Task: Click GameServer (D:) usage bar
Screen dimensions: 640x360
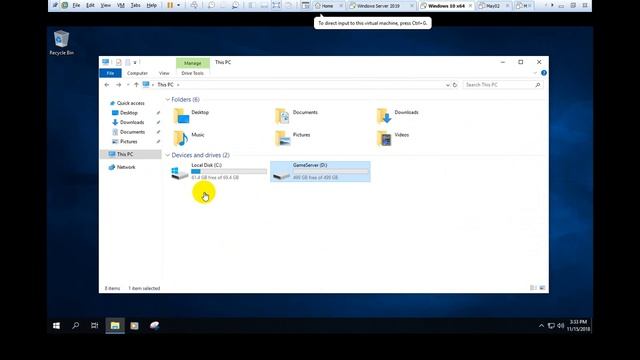Action: click(x=331, y=172)
